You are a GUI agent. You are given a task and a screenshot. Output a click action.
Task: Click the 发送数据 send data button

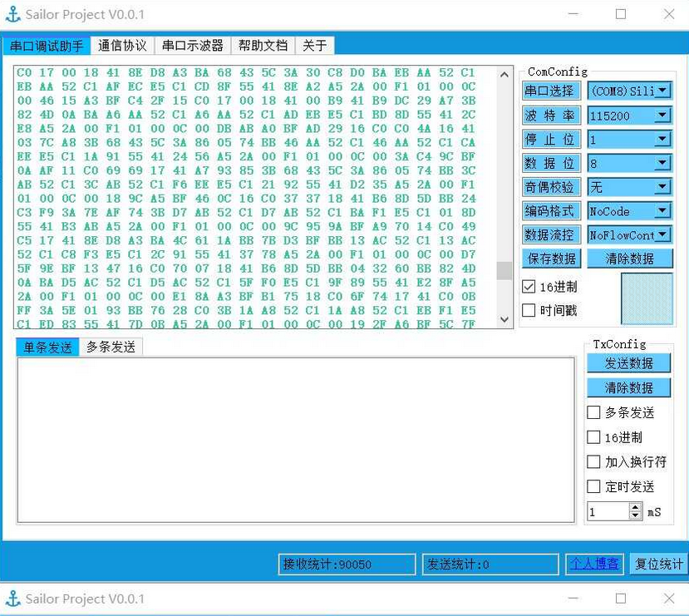[x=627, y=363]
